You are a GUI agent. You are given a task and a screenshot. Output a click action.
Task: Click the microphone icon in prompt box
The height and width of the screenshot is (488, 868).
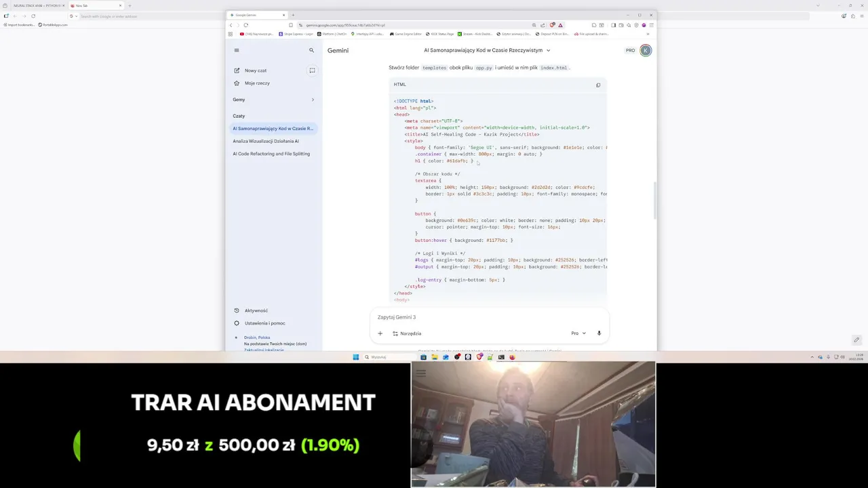click(x=599, y=333)
